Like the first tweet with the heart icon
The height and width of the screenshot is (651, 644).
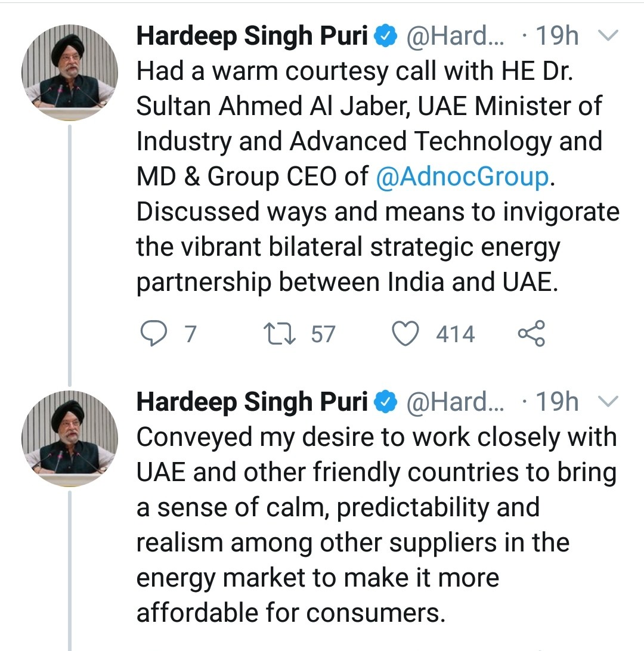[406, 333]
